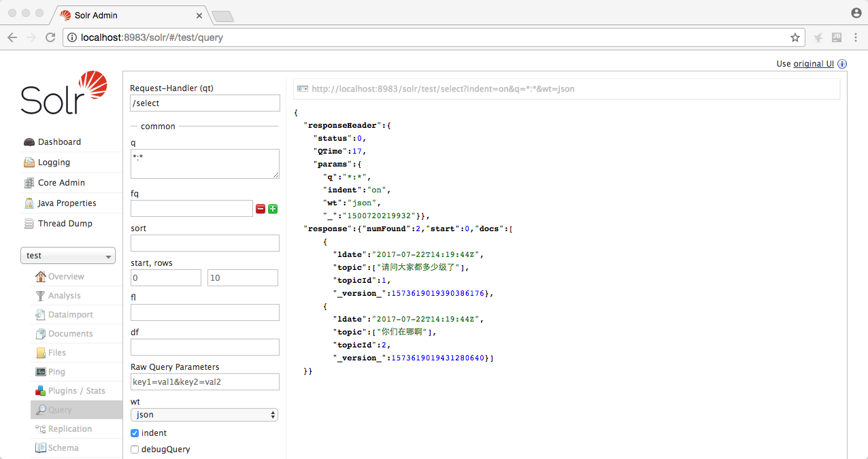The height and width of the screenshot is (459, 868).
Task: Click the start value field
Action: (166, 277)
